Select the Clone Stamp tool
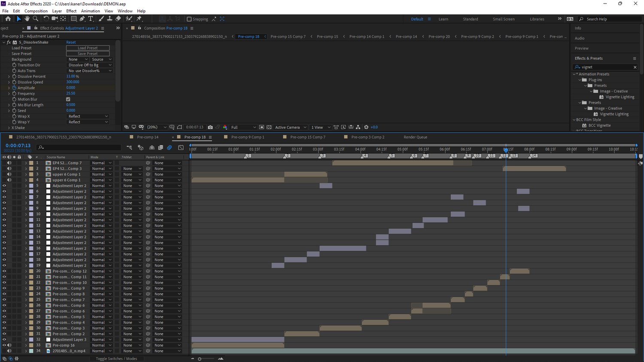The width and height of the screenshot is (644, 362). pyautogui.click(x=109, y=19)
